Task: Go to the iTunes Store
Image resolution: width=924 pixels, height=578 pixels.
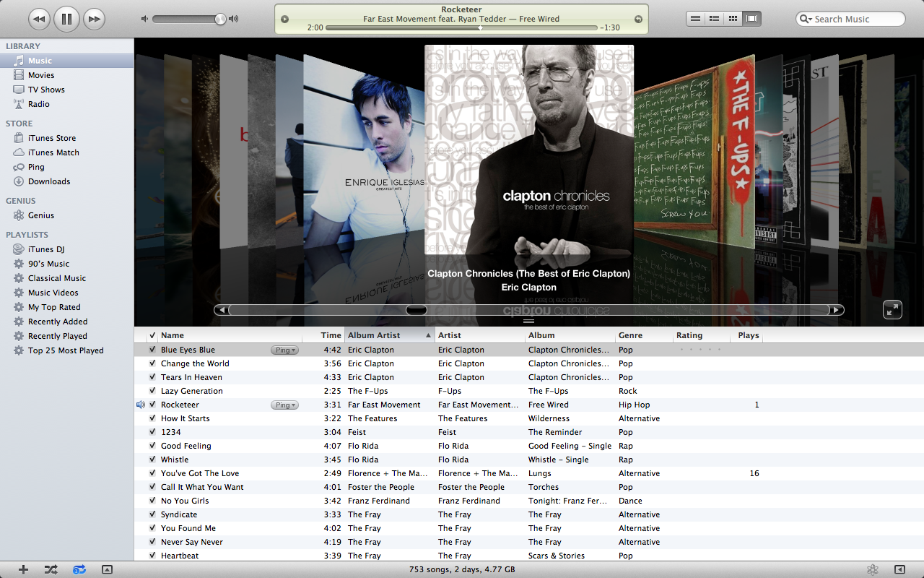Action: [66, 138]
